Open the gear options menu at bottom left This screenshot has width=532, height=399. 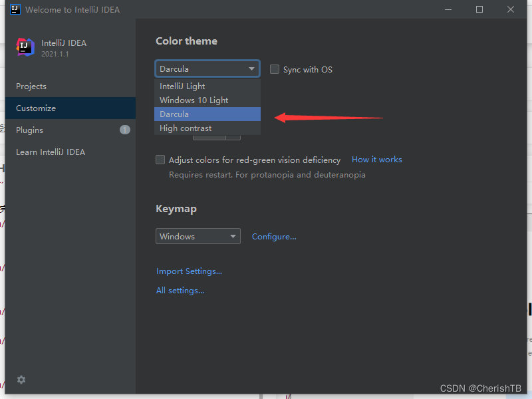point(21,380)
